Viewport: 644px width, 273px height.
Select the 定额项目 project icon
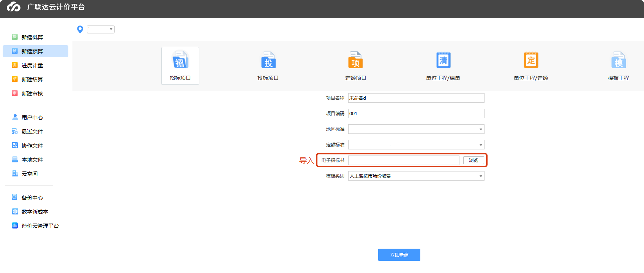[356, 60]
